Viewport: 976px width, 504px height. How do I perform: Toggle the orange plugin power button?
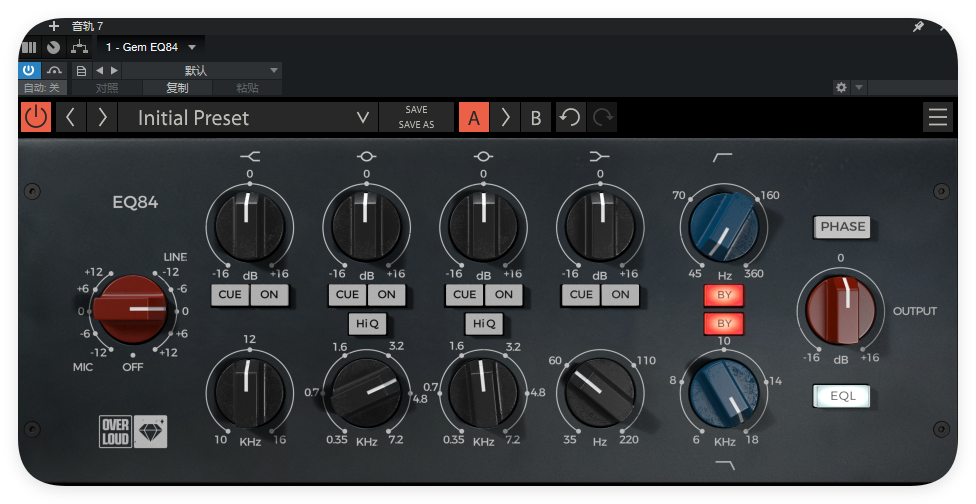(35, 117)
